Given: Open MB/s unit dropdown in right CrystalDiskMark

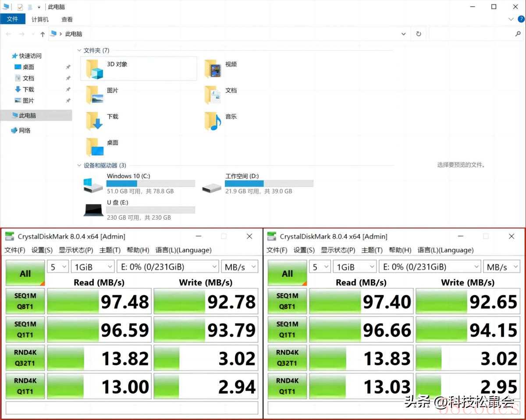Looking at the screenshot, I should tap(501, 267).
